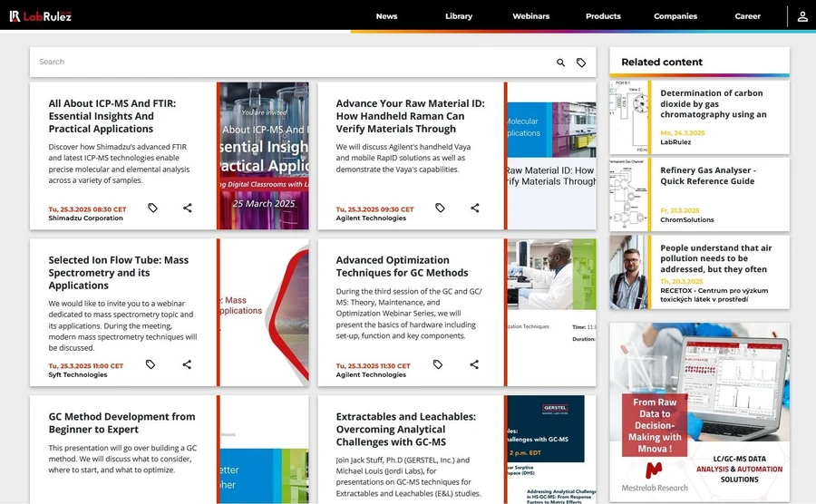Click the tag filter icon in search bar
Viewport: 816px width, 504px height.
[x=581, y=63]
